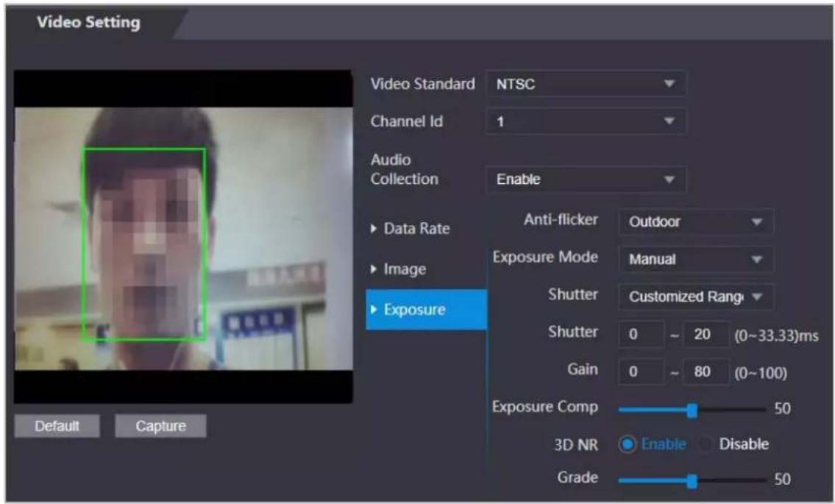This screenshot has width=835, height=504.
Task: Open the Shutter Customized Range dropdown
Action: click(x=695, y=297)
